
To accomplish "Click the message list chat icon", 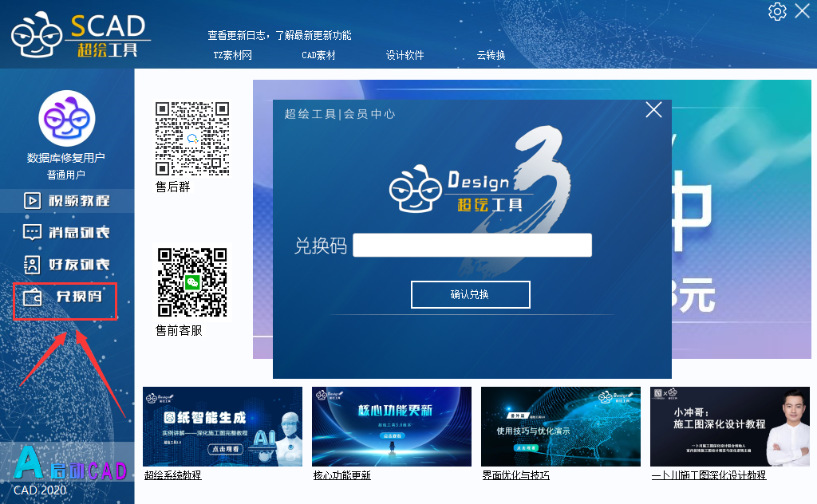I will tap(32, 232).
